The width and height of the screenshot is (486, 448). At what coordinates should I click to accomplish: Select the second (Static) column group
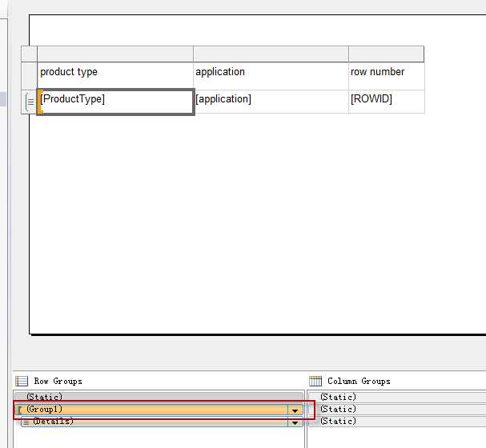397,410
